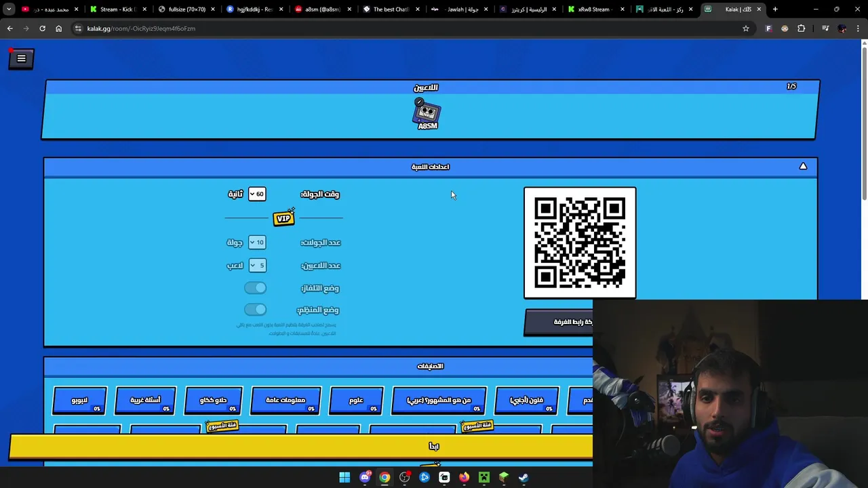Viewport: 868px width, 488px height.
Task: Open the tab search dropdown arrow
Action: pyautogui.click(x=9, y=9)
